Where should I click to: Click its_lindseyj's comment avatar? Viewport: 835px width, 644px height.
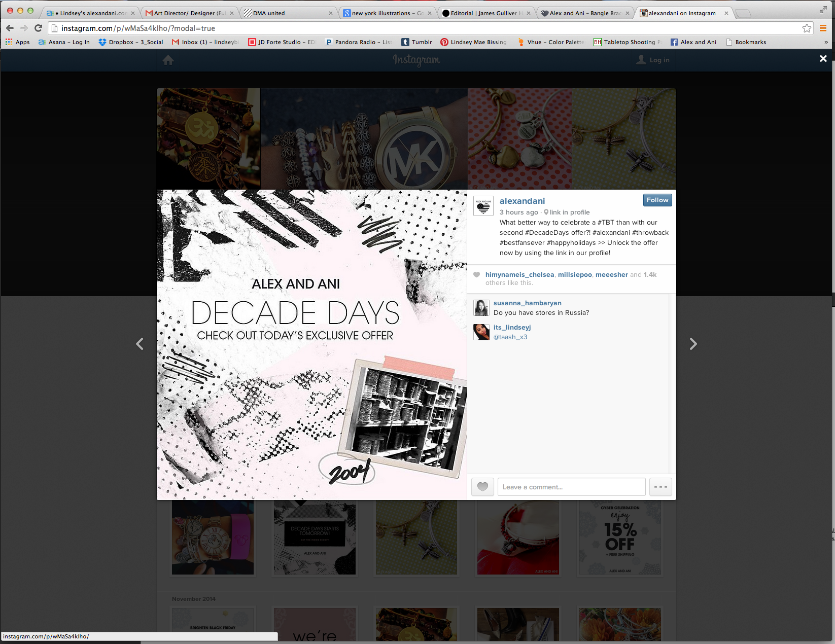point(481,332)
